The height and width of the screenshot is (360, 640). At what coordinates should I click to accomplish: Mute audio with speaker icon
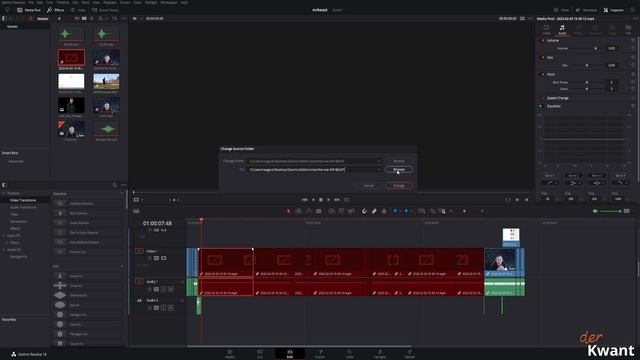(595, 211)
